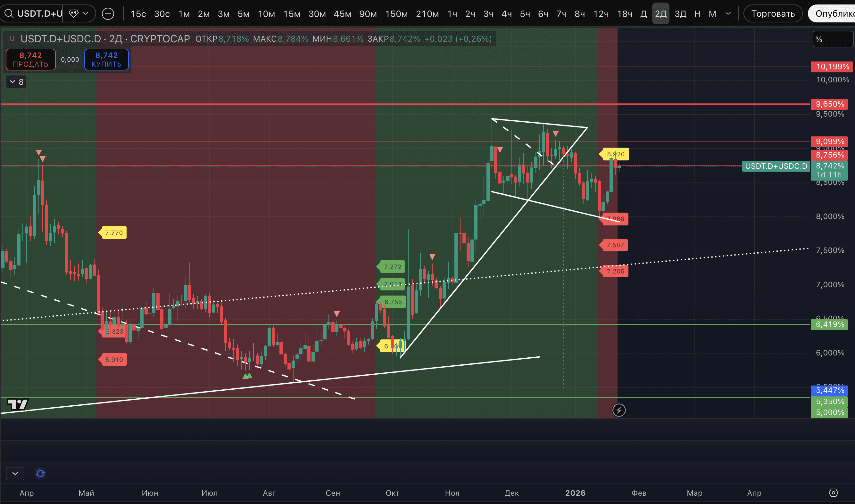
Task: Click the red ПРОДАТЬ 8,742 button
Action: tap(30, 60)
